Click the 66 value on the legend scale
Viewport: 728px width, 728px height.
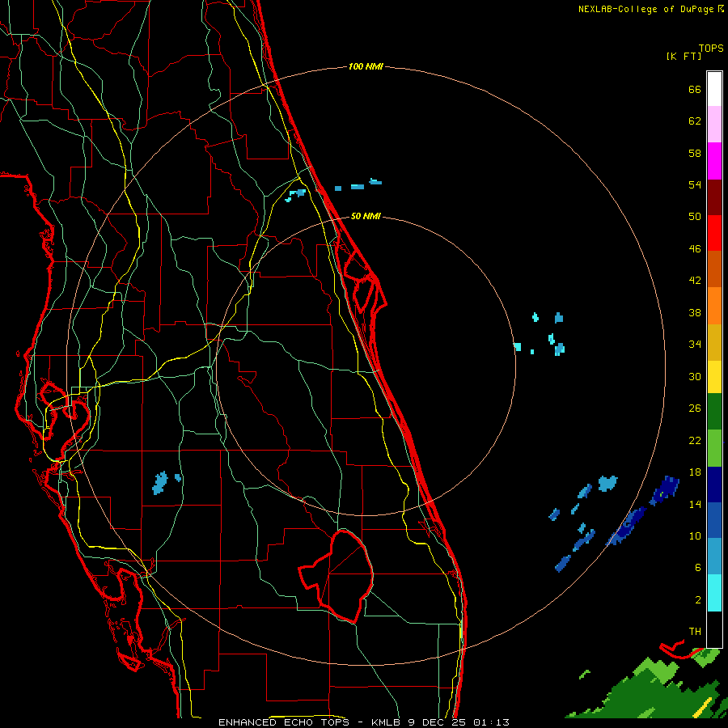695,89
